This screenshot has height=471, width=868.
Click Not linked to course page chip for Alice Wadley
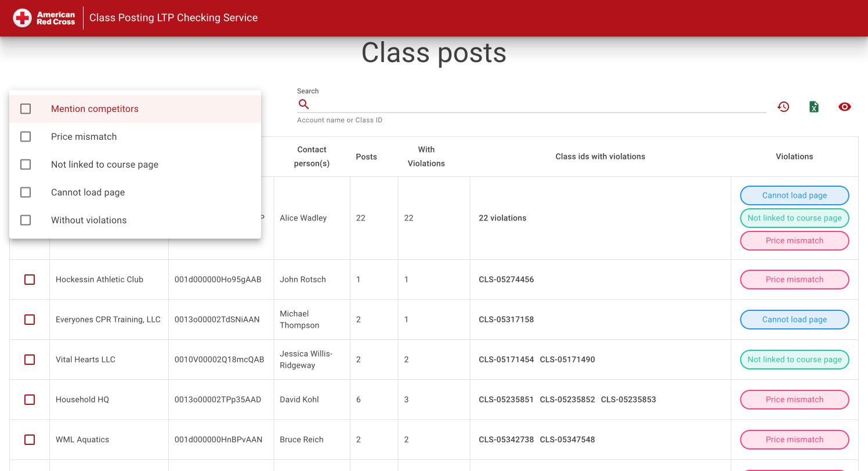[x=794, y=218]
